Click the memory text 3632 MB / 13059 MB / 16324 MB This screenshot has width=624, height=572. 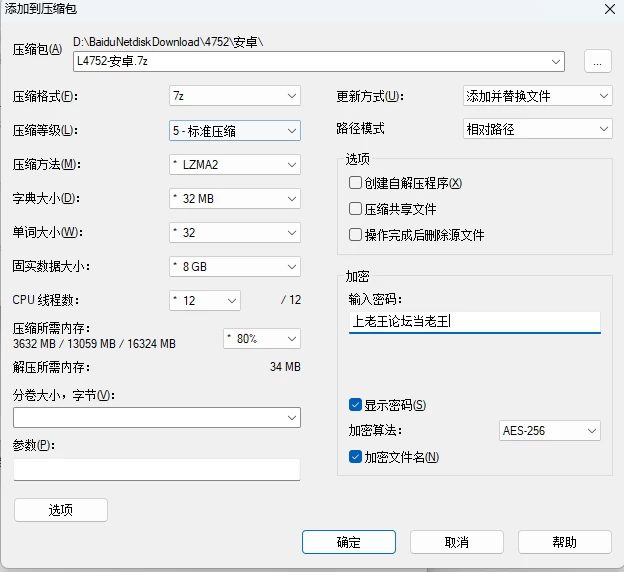click(94, 344)
